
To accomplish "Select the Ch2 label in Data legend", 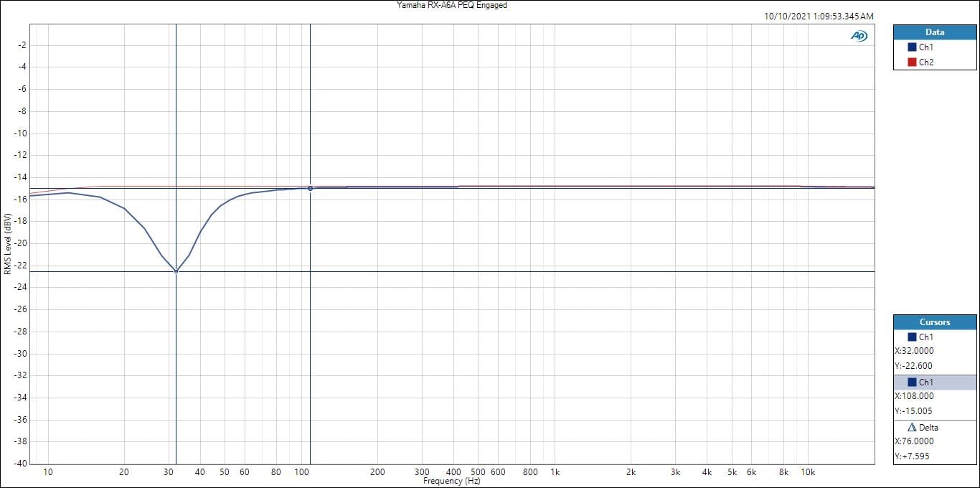I will click(926, 62).
